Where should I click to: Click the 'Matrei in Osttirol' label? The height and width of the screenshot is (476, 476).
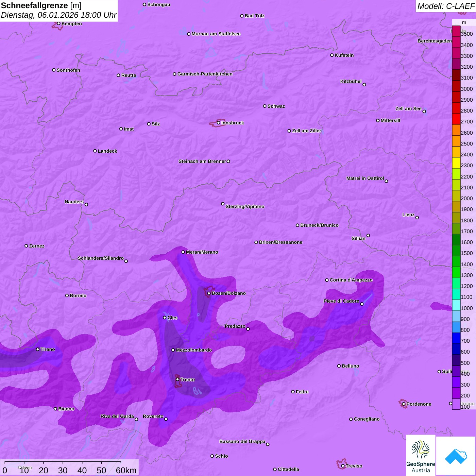(x=365, y=178)
